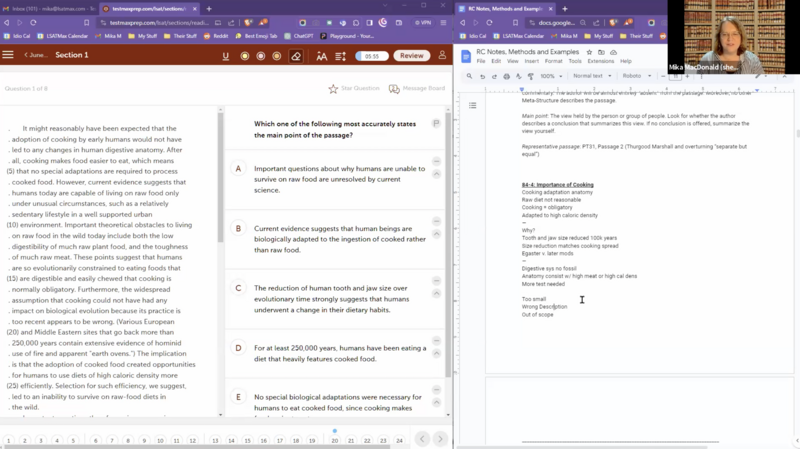Screen dimensions: 800x449
Task: Go to question 24 in navigator
Action: click(399, 440)
